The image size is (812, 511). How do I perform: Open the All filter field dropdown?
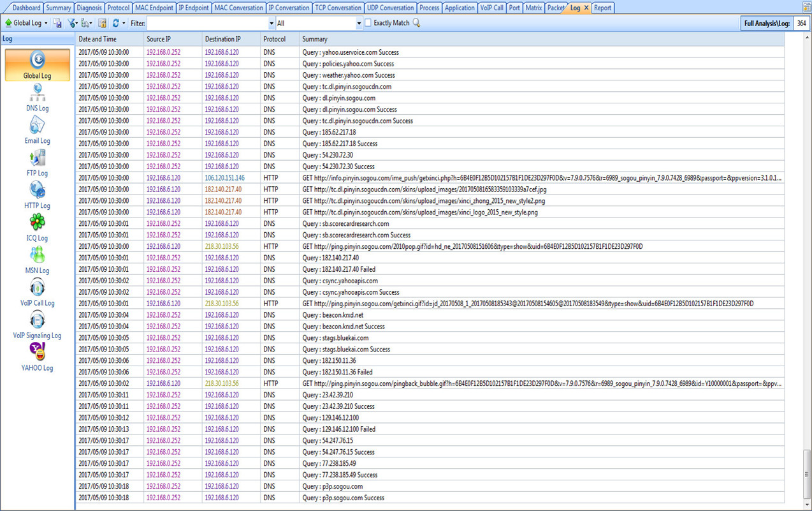pyautogui.click(x=358, y=23)
